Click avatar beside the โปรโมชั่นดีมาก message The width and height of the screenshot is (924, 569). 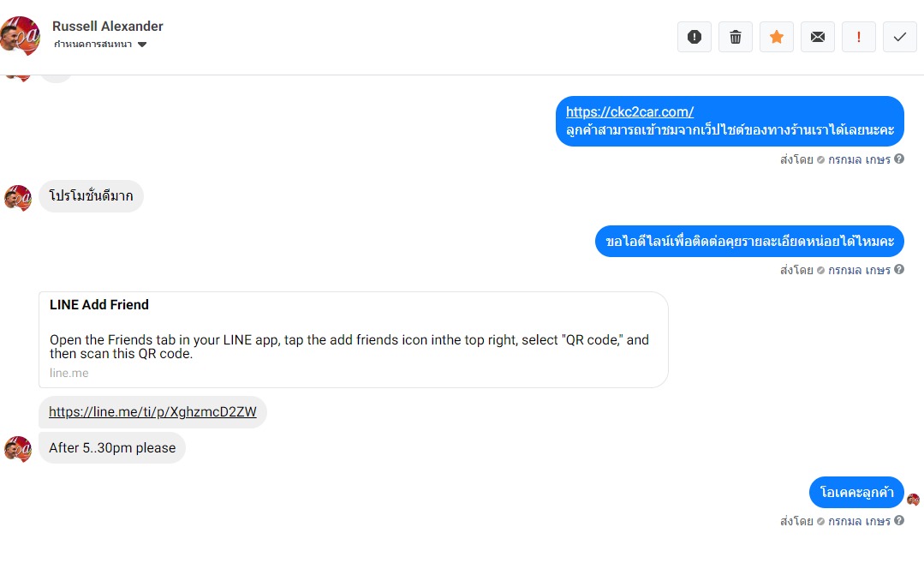(18, 198)
